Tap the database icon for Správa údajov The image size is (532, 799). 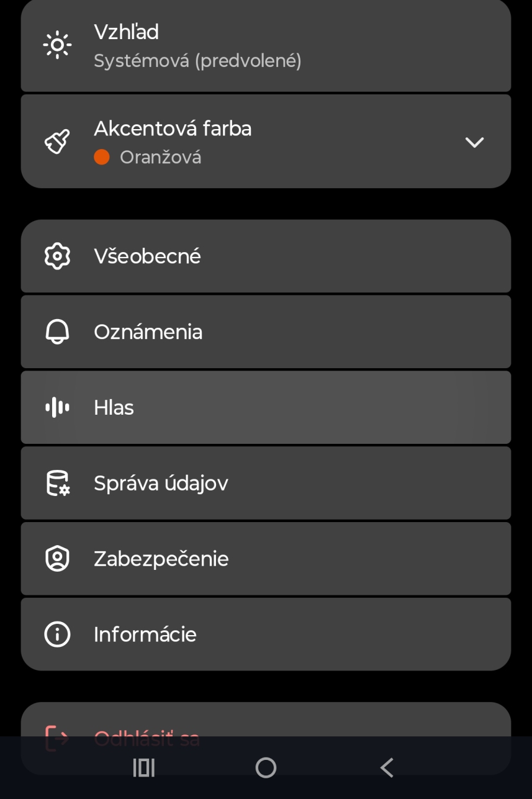click(x=57, y=483)
